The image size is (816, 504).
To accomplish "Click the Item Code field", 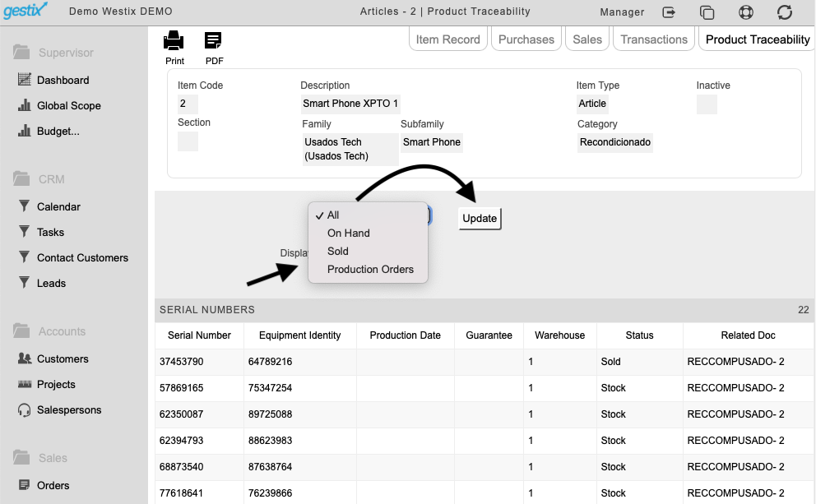I will coord(188,104).
